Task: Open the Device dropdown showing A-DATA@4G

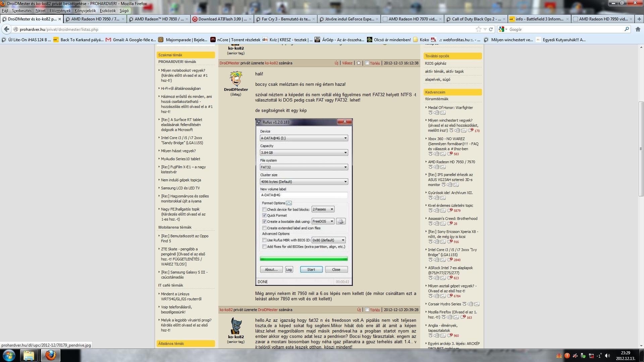Action: (x=304, y=138)
